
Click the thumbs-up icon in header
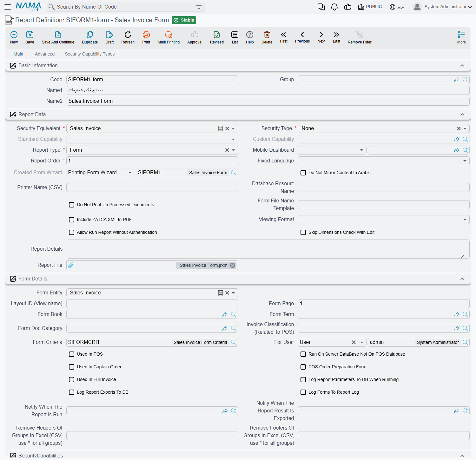(348, 7)
